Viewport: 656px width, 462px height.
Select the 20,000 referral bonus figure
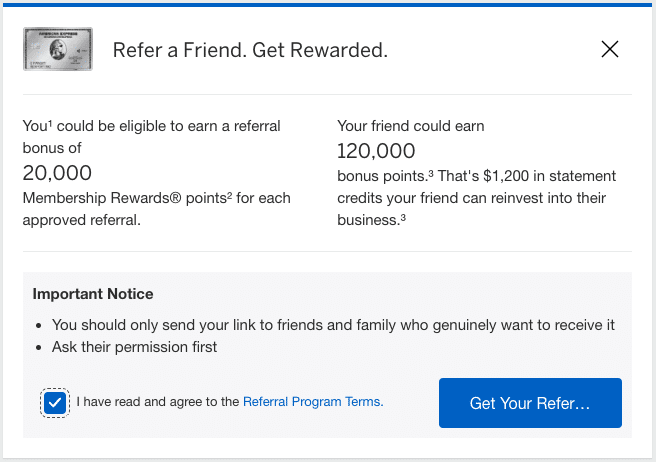[57, 172]
